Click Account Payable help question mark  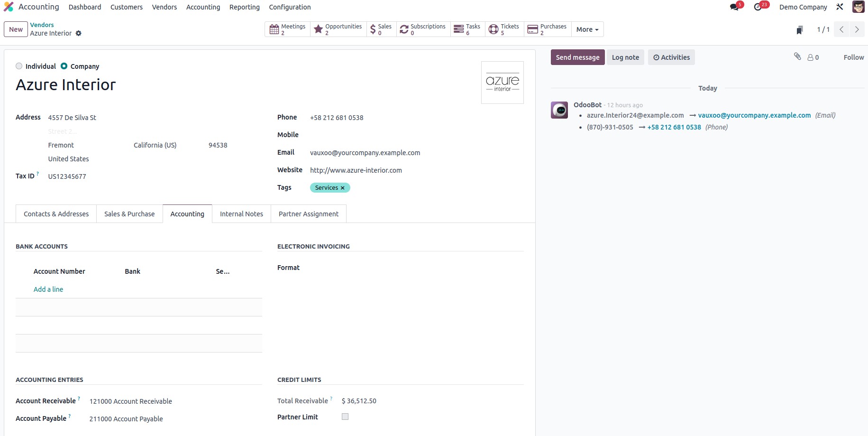[69, 416]
